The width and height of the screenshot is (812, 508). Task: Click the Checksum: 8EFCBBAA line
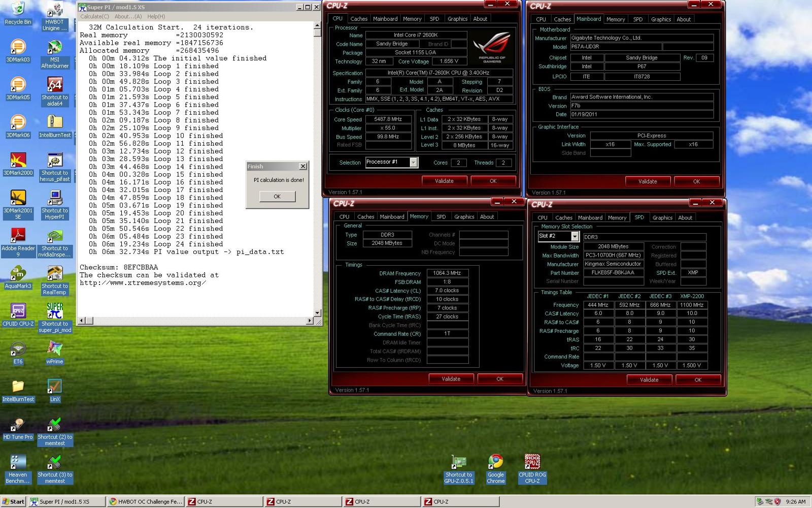coord(119,267)
